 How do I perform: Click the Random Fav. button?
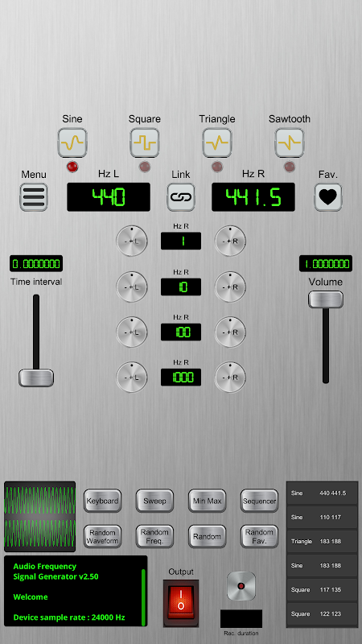pyautogui.click(x=259, y=536)
